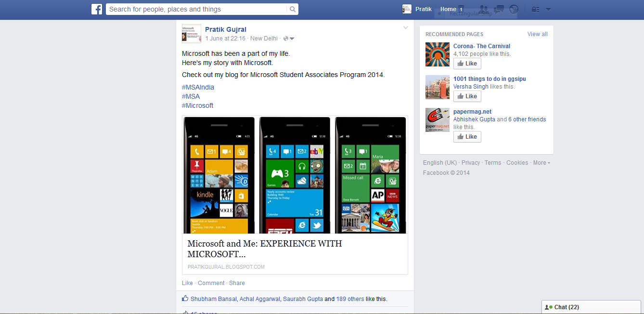Change language via English (UK) link
Screen dimensions: 644x314
tap(440, 163)
